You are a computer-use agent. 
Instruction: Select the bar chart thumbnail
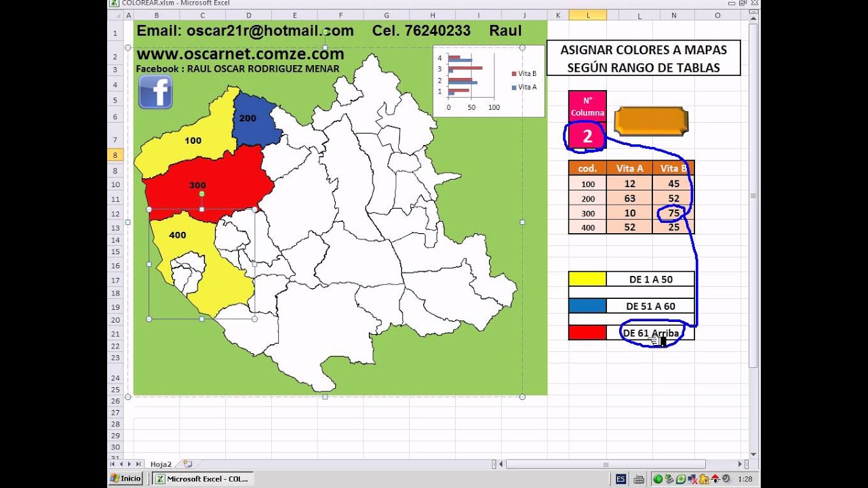click(489, 81)
